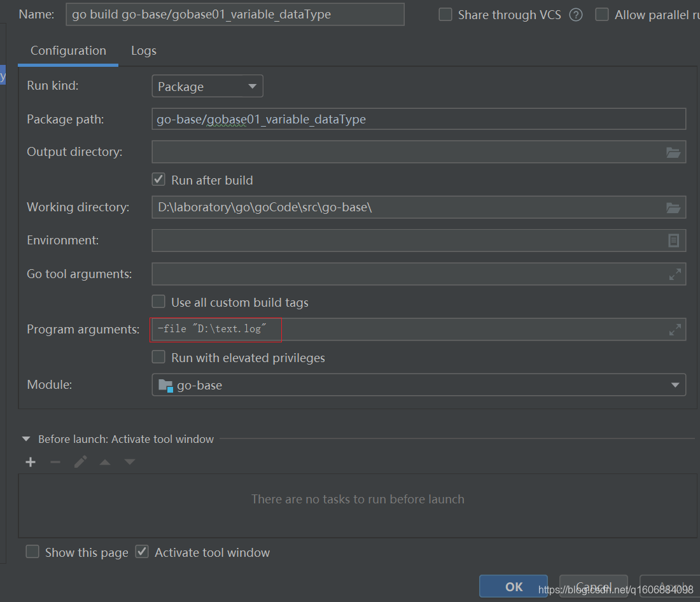Open Environment variables editor icon
Screen dimensions: 700x602
674,241
